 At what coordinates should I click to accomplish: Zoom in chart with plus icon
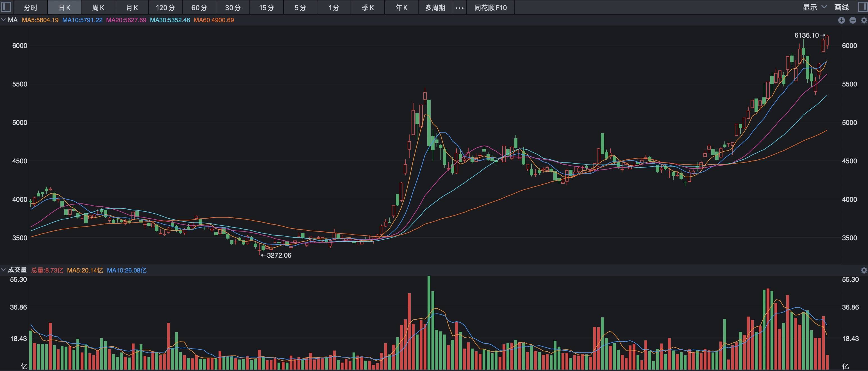point(841,20)
